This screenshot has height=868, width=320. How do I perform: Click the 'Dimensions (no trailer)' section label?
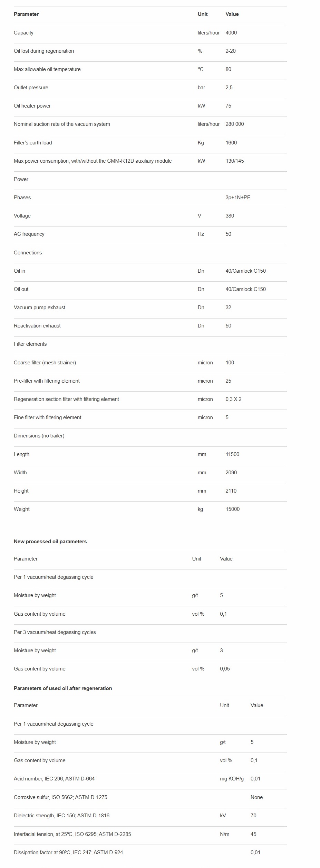pos(39,436)
